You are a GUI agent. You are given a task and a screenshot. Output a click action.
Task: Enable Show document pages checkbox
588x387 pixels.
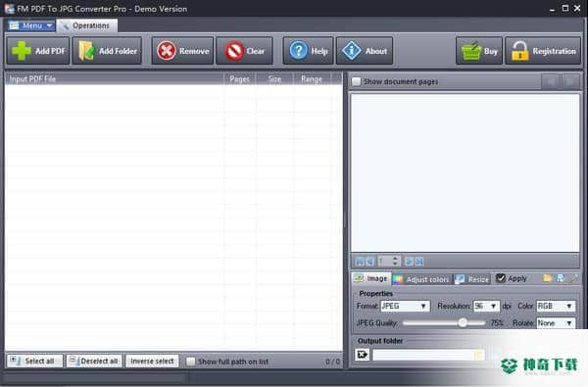pyautogui.click(x=357, y=81)
